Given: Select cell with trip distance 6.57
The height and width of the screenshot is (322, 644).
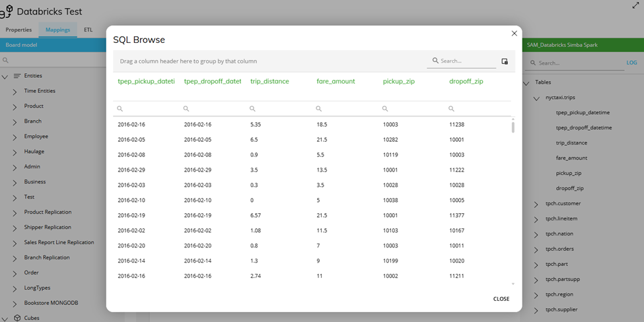Looking at the screenshot, I should pos(256,215).
